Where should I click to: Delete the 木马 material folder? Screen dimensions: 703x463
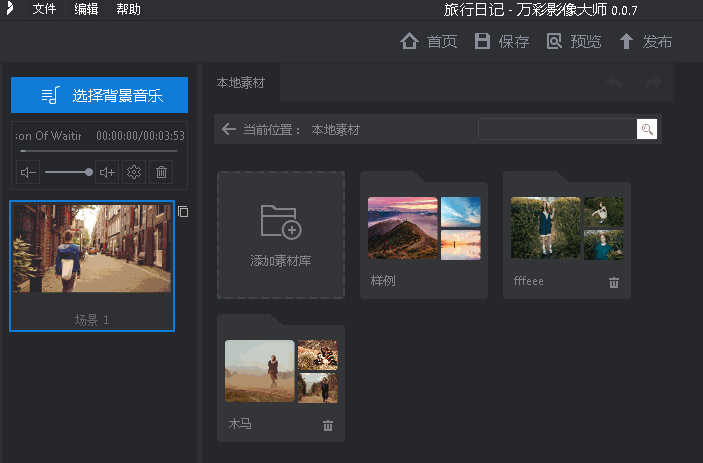coord(328,425)
